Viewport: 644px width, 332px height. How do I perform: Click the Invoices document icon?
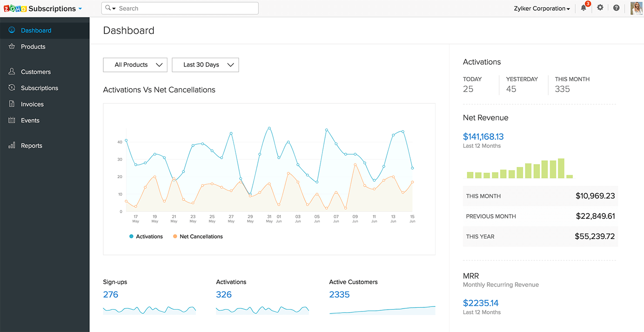pyautogui.click(x=12, y=104)
